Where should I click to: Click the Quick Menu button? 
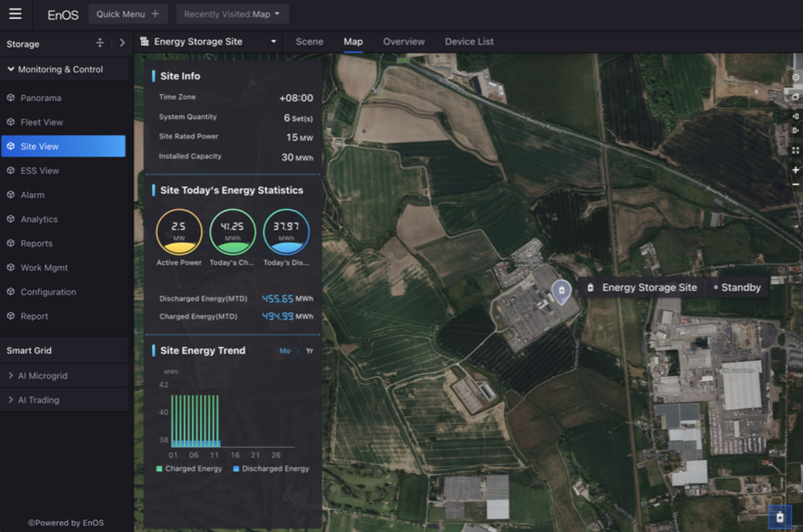tap(127, 14)
